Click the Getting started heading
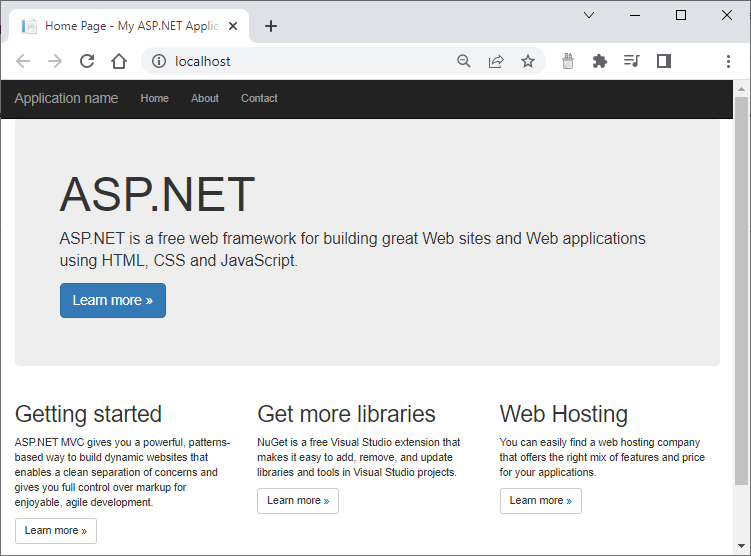751x556 pixels. [x=88, y=414]
